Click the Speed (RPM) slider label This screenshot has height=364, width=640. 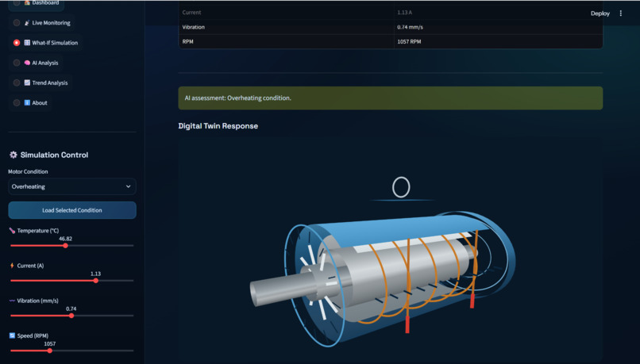pos(33,336)
